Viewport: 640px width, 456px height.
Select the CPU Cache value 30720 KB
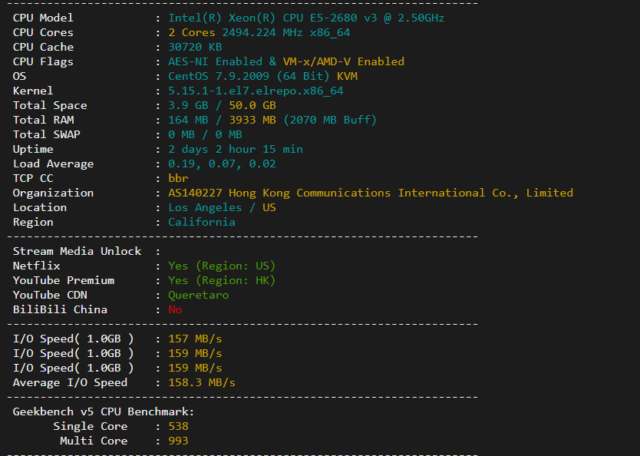pyautogui.click(x=195, y=47)
